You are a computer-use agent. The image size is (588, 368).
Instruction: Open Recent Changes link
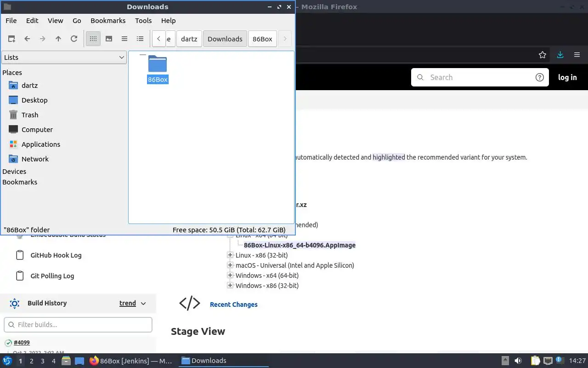pos(233,305)
